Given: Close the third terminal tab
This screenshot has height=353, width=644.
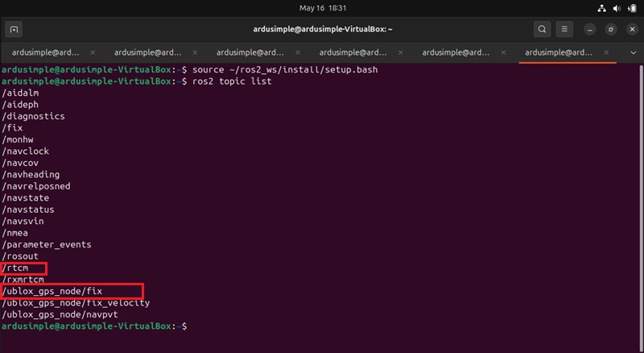Looking at the screenshot, I should (x=296, y=52).
